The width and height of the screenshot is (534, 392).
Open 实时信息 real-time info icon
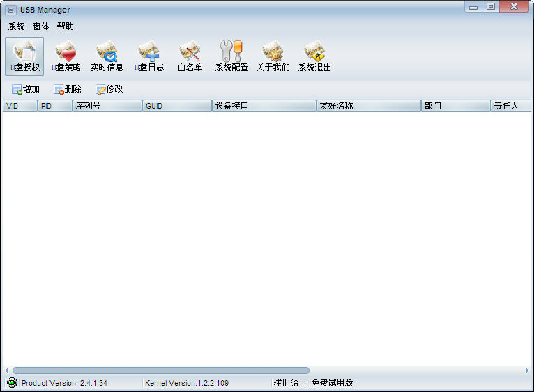coord(107,56)
